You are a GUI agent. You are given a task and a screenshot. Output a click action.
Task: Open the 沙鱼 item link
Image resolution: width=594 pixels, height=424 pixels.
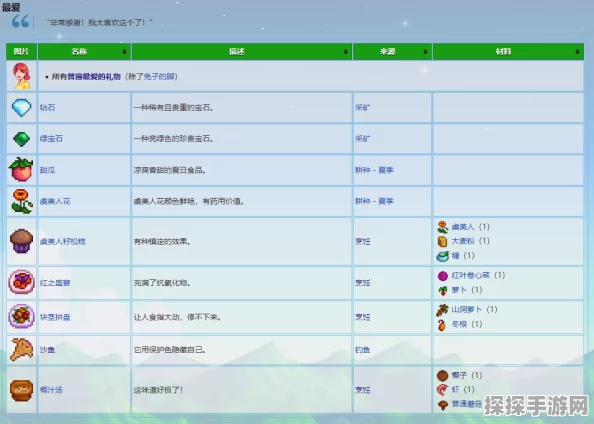(47, 350)
